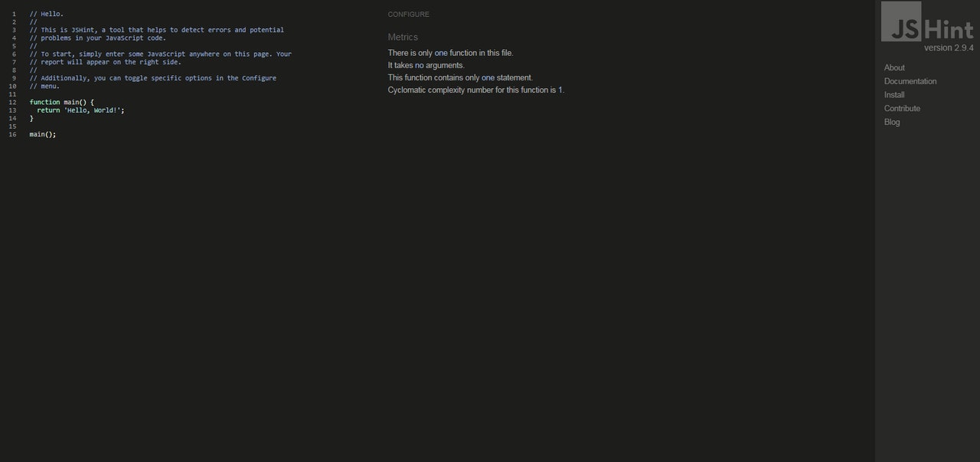This screenshot has height=462, width=980.
Task: Click line number 12 in gutter
Action: tap(13, 102)
